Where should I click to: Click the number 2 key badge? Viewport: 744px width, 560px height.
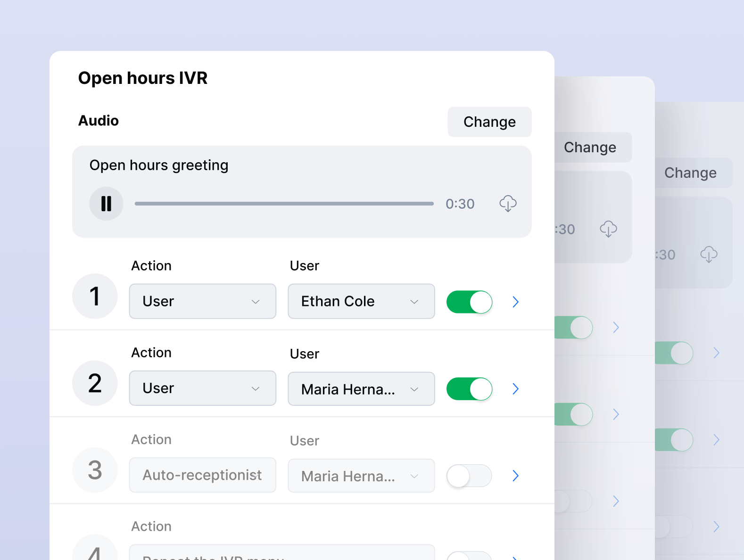(x=95, y=383)
